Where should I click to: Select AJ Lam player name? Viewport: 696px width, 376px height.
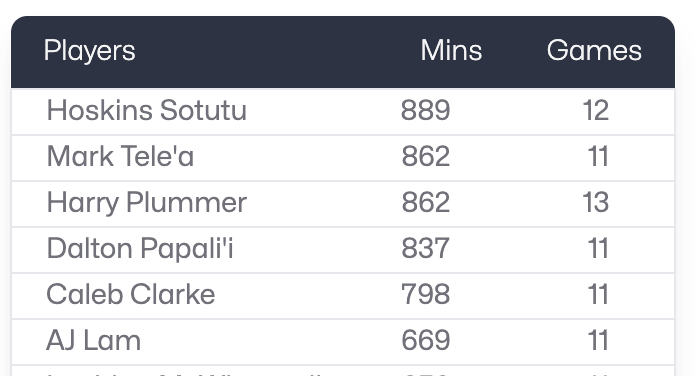94,340
